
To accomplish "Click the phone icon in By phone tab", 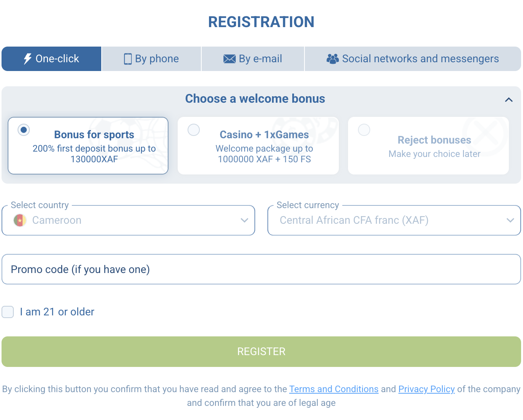I will (x=128, y=59).
